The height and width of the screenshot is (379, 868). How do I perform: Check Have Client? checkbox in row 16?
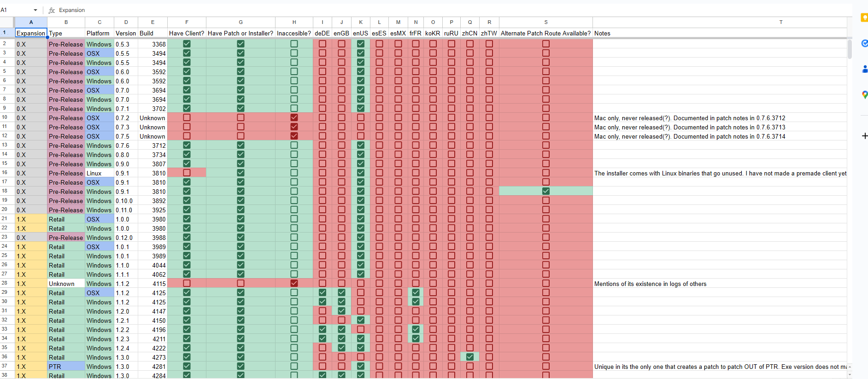pyautogui.click(x=187, y=173)
